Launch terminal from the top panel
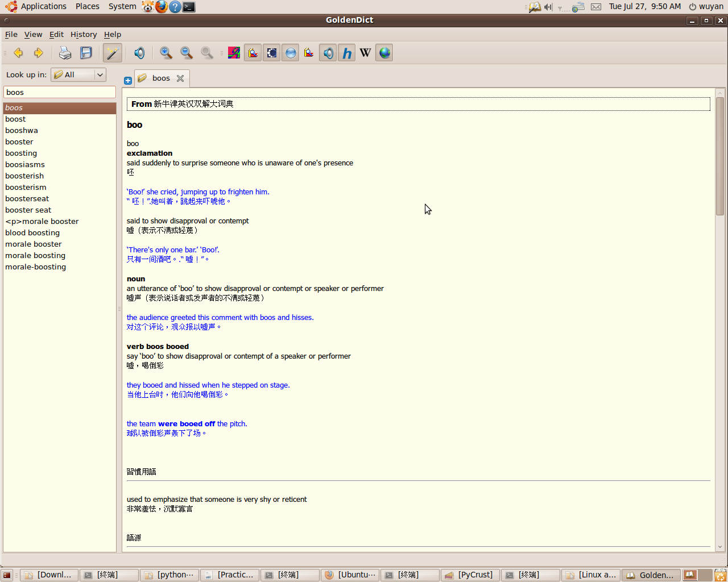 point(189,7)
